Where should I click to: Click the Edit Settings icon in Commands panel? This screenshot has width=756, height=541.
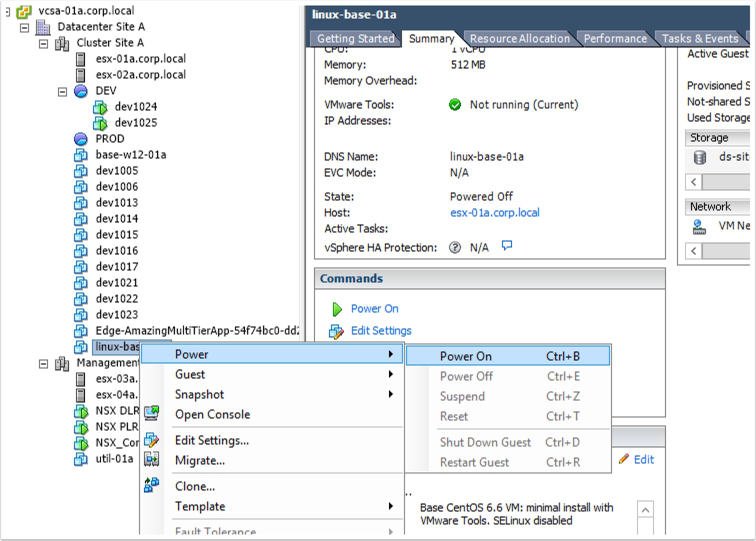click(336, 331)
